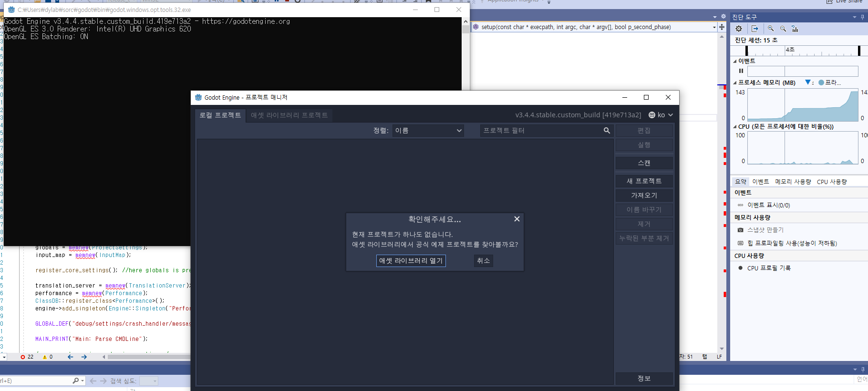Click the bottom search input box

[x=36, y=381]
